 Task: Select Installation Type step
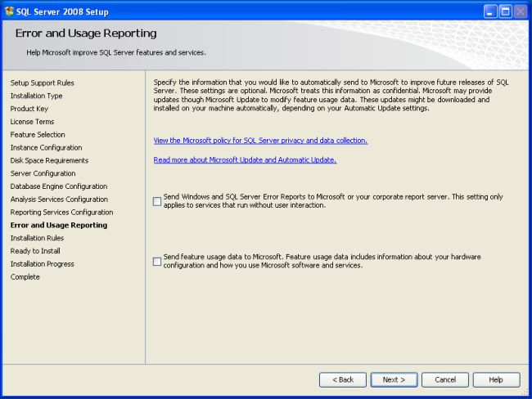[x=36, y=96]
